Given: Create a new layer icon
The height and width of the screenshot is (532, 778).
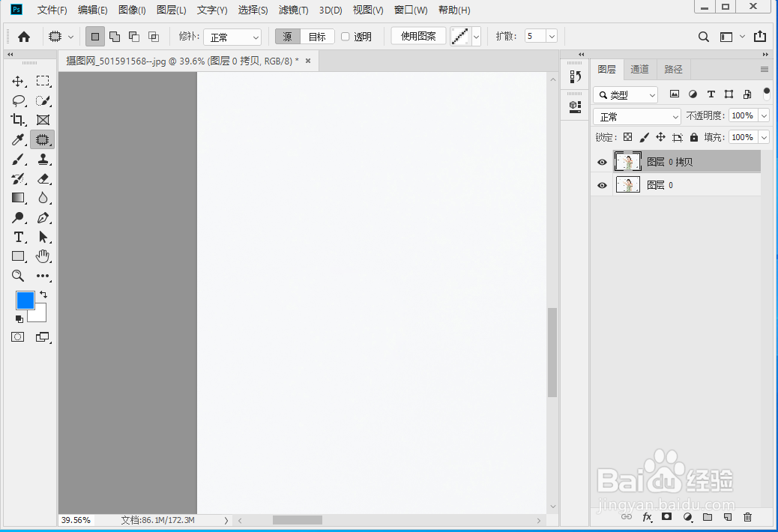Looking at the screenshot, I should (x=728, y=517).
